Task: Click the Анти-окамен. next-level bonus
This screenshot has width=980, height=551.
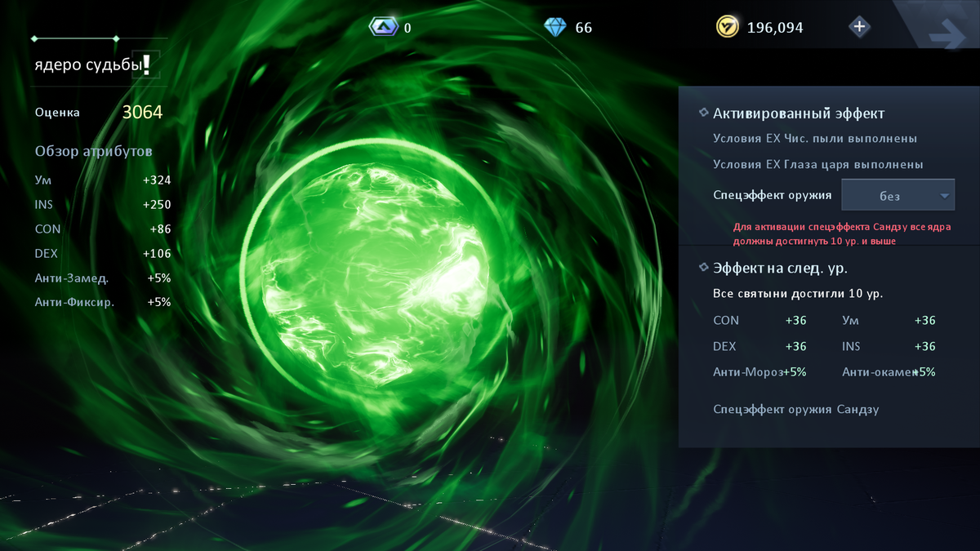Action: (x=889, y=372)
